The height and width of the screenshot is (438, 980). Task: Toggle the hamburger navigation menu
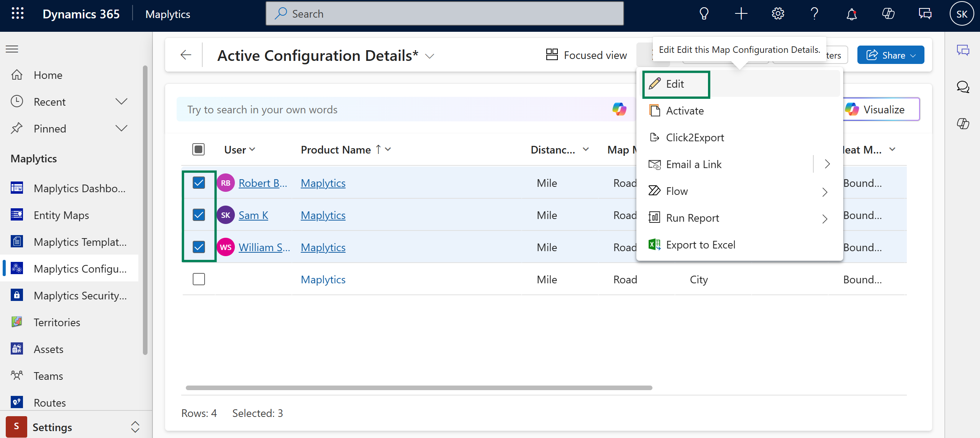12,49
